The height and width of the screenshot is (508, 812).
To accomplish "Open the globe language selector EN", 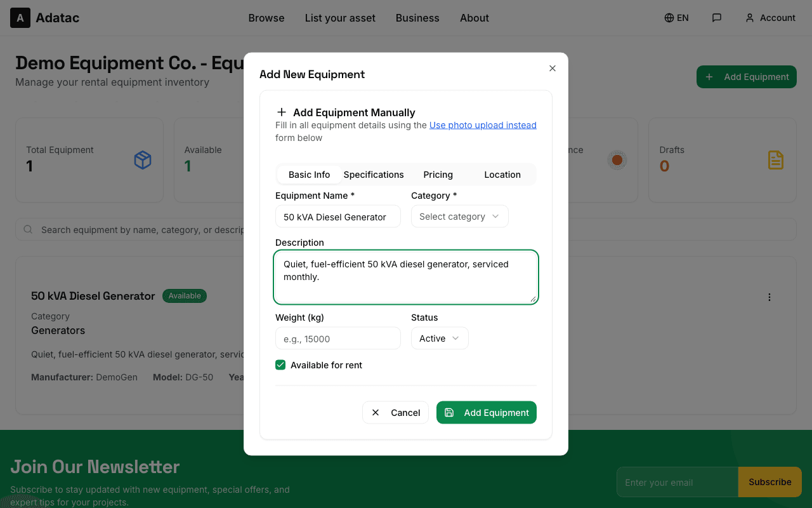I will (676, 18).
